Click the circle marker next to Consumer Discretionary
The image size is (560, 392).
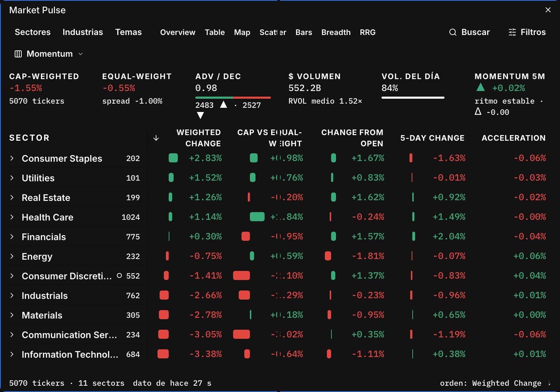[x=119, y=276]
